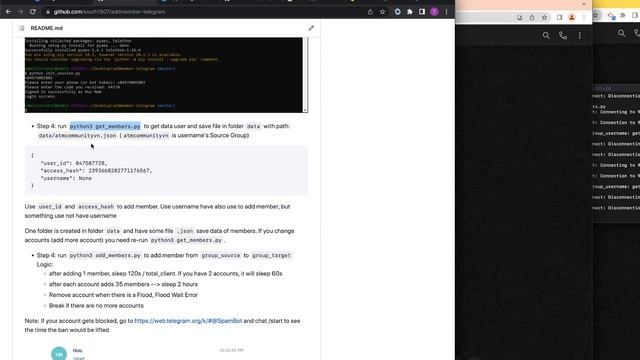The height and width of the screenshot is (360, 640).
Task: Select highlighted 'python3 get_members.py' code in Step 4
Action: pyautogui.click(x=105, y=126)
